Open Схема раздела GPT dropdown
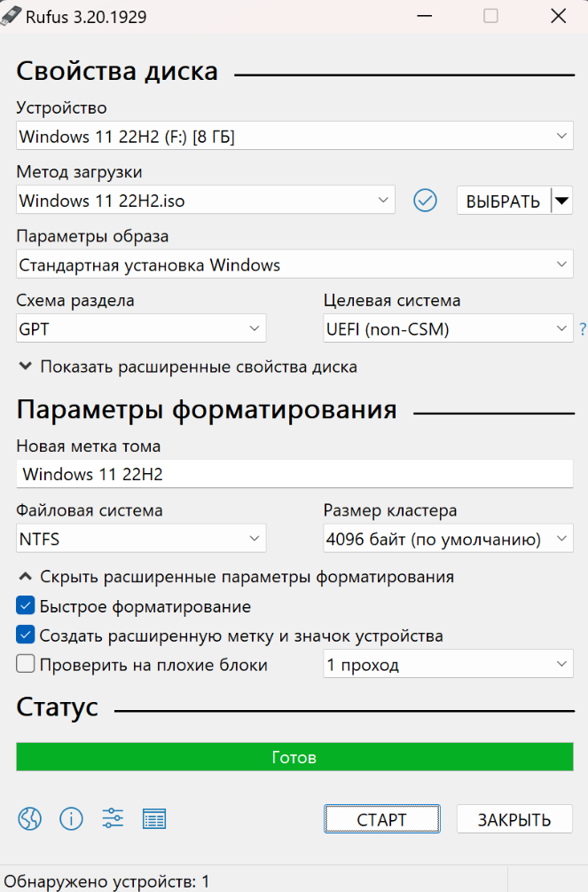This screenshot has width=588, height=892. pos(141,328)
